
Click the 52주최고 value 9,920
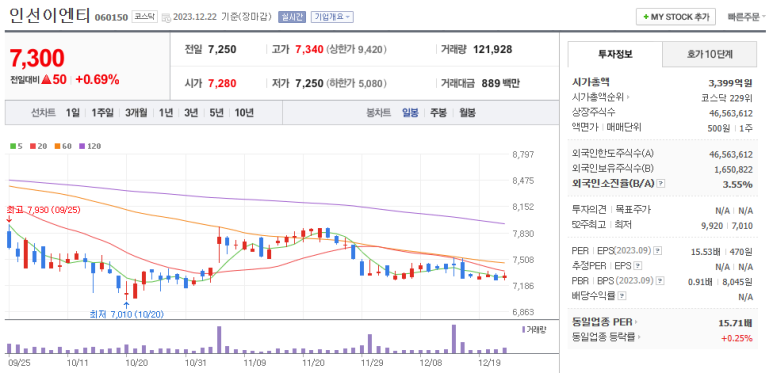(x=712, y=226)
